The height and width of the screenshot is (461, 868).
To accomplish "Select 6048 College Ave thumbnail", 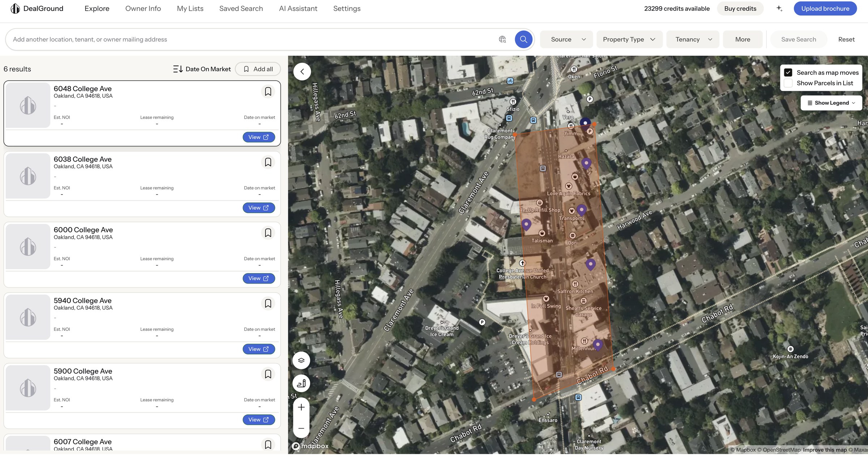I will pos(28,105).
